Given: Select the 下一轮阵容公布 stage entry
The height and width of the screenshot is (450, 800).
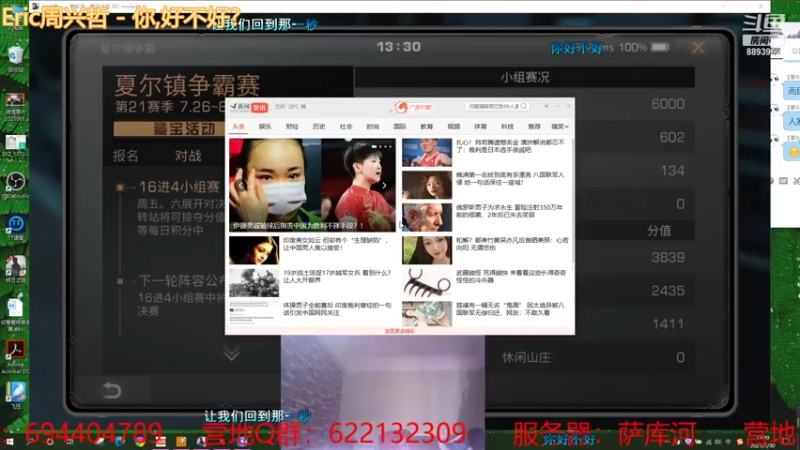Looking at the screenshot, I should (x=181, y=281).
